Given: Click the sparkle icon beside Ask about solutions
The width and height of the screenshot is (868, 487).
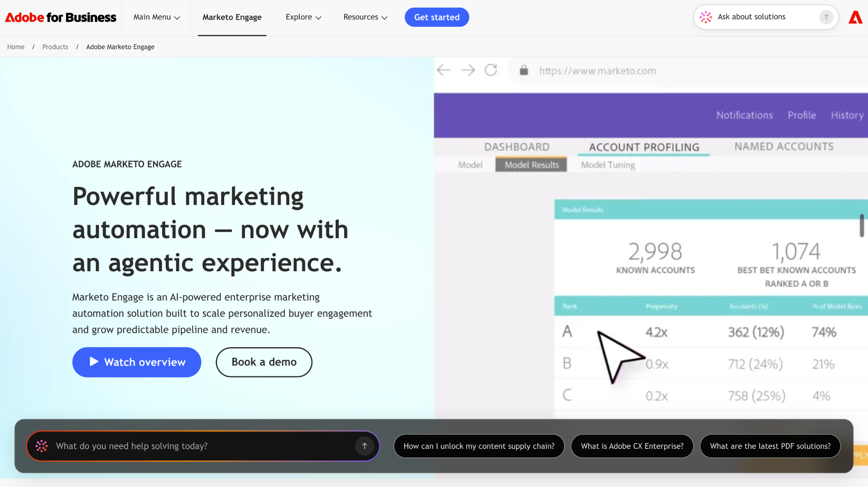Looking at the screenshot, I should [x=706, y=17].
